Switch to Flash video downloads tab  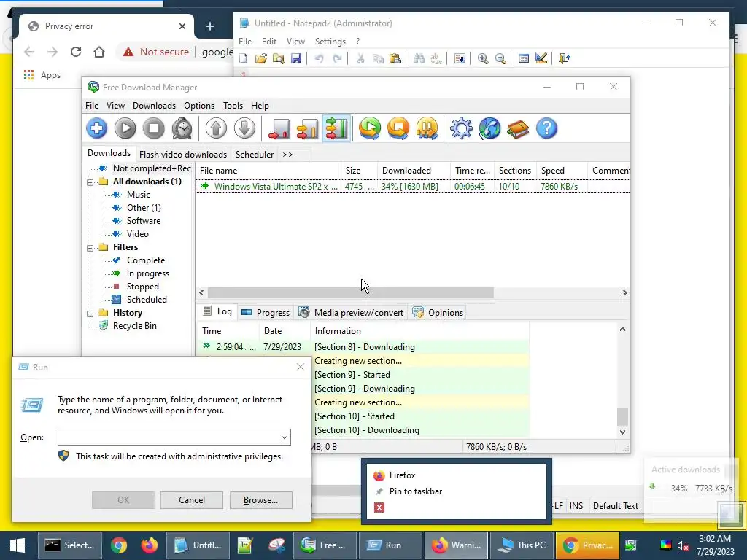pos(183,155)
